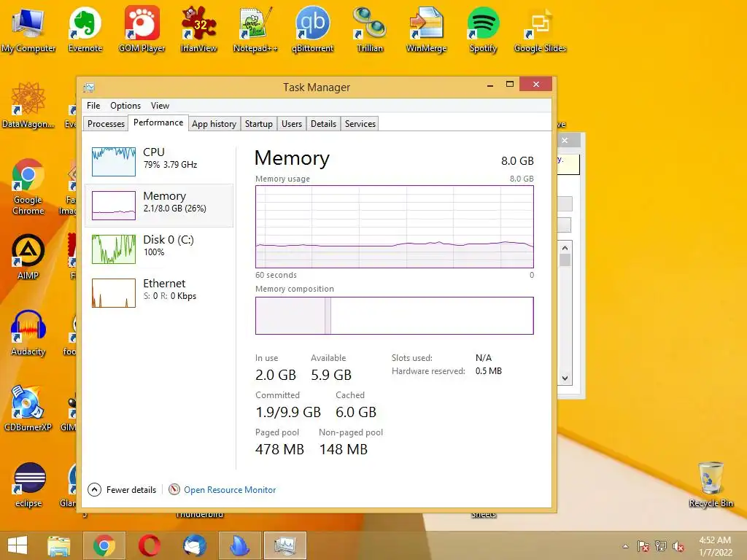The height and width of the screenshot is (560, 747).
Task: Close the background window behind Task Manager
Action: coord(565,141)
